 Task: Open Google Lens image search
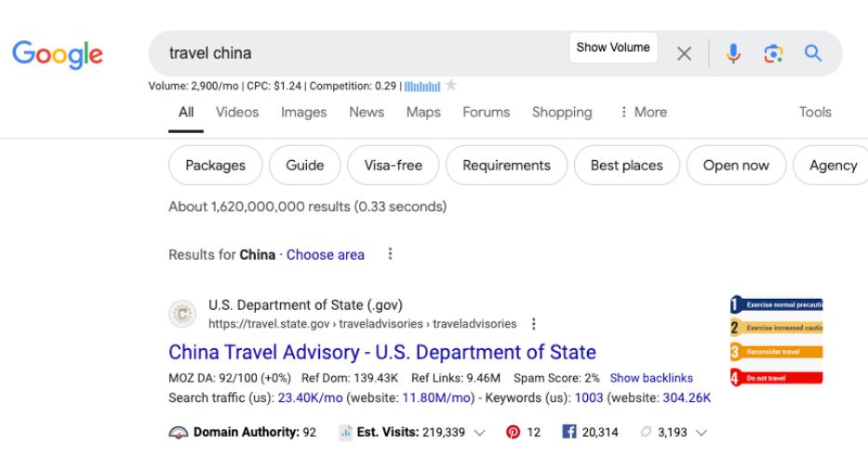pyautogui.click(x=773, y=54)
